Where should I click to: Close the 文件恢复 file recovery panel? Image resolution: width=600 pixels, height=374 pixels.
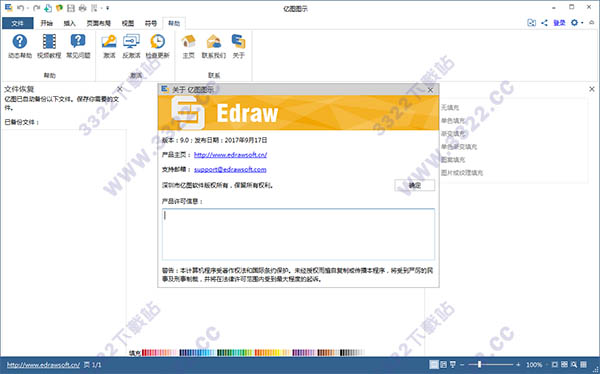[x=119, y=89]
